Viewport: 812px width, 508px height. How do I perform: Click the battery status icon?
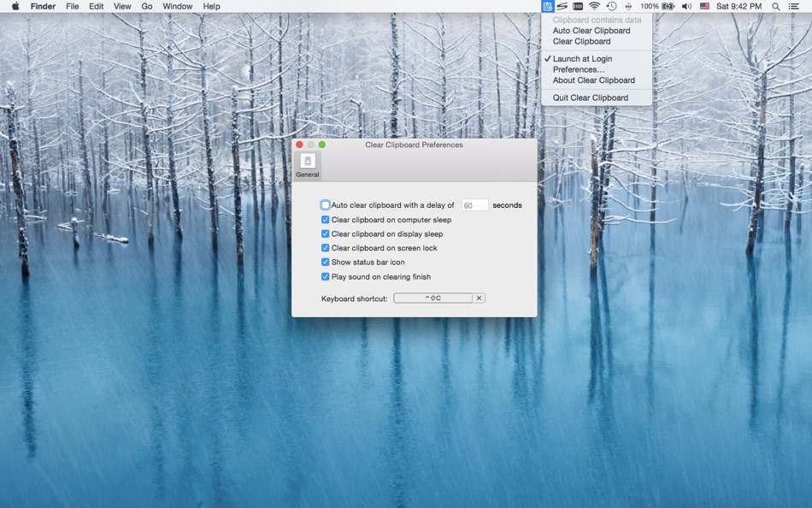tap(668, 6)
